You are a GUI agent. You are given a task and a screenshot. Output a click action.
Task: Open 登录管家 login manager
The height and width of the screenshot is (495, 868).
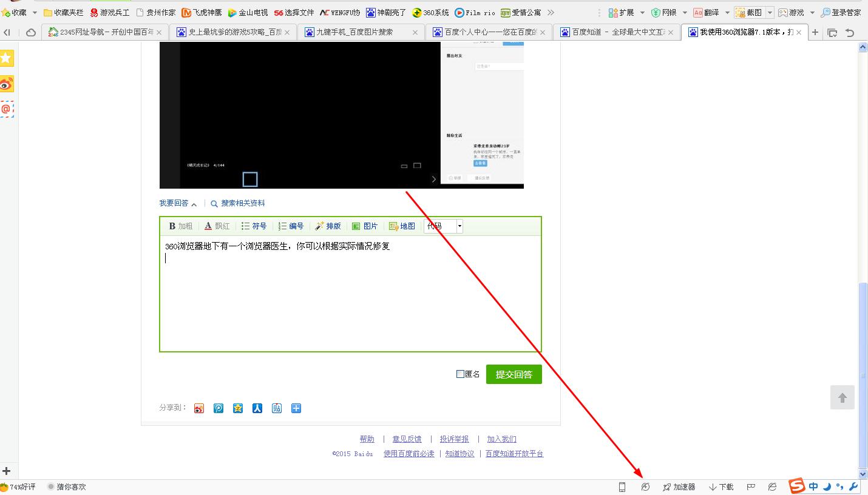(841, 12)
